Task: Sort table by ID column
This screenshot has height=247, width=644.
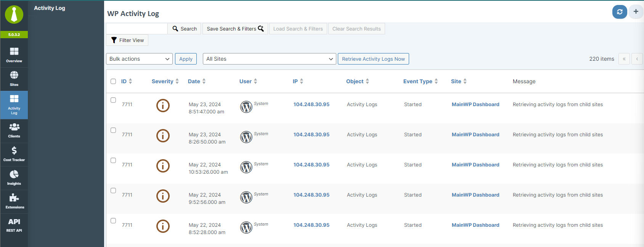Action: tap(127, 81)
